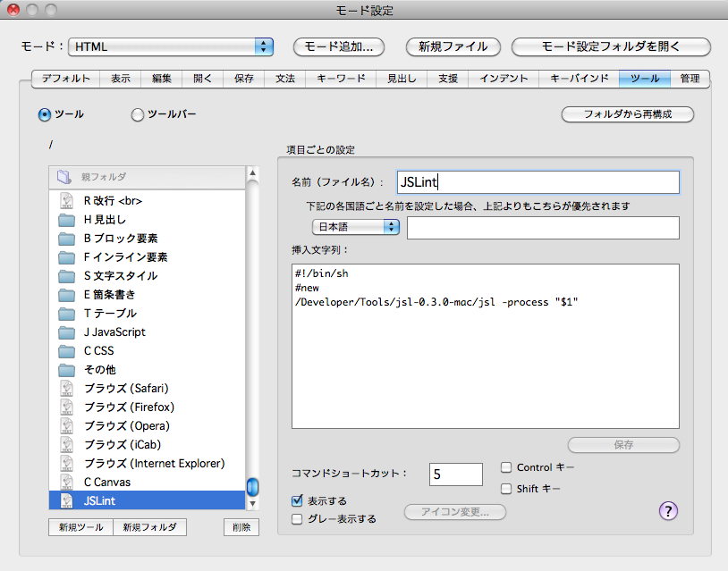Click the folder icon beside J JavaScript
The width and height of the screenshot is (728, 571).
(65, 332)
